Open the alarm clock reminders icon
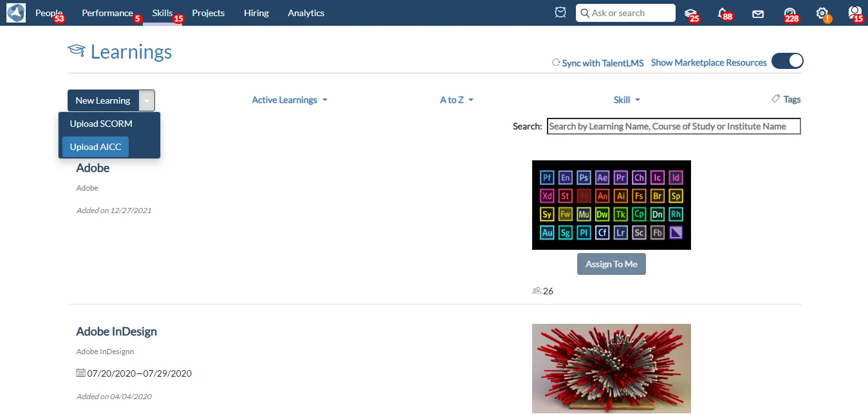Image resolution: width=868 pixels, height=414 pixels. 560,13
